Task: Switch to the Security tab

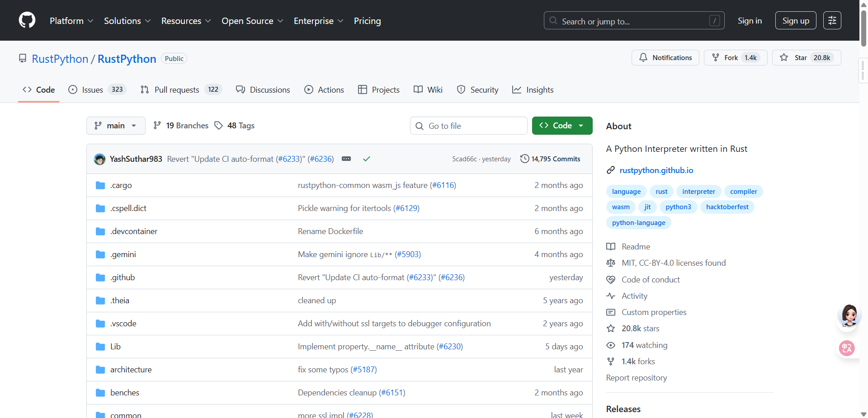Action: coord(478,89)
